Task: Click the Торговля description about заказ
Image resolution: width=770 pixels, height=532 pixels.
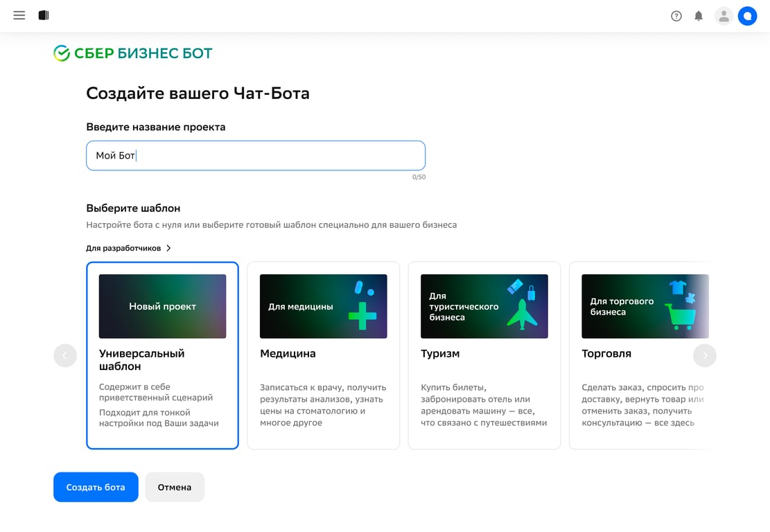Action: 642,405
